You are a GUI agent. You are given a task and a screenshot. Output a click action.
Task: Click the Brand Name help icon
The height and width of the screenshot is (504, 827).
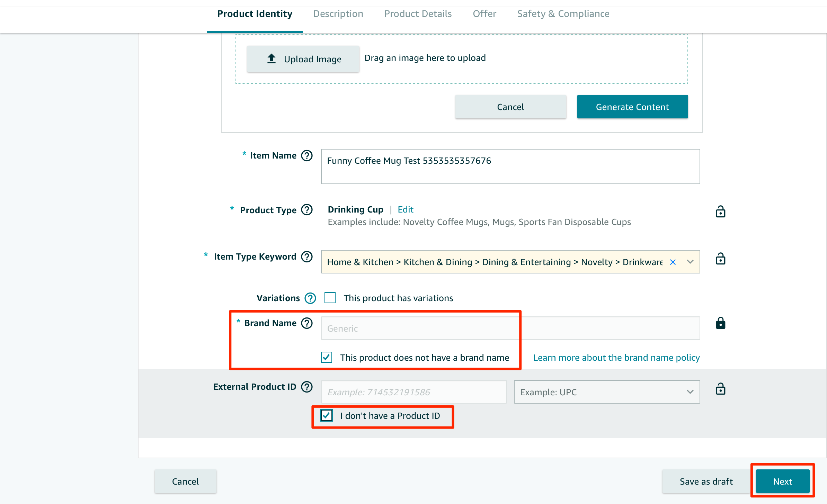[307, 323]
